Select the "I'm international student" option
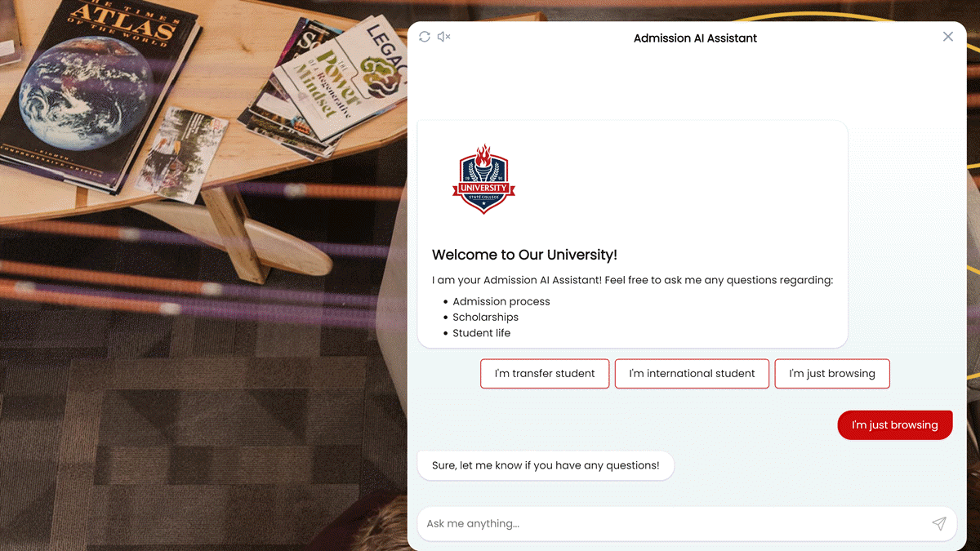980x551 pixels. click(692, 374)
